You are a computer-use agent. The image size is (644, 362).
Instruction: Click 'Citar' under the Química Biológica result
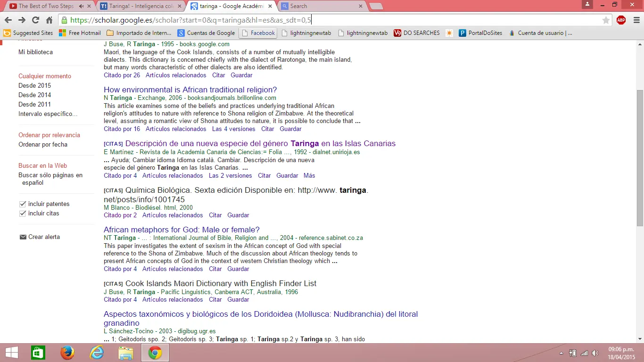pyautogui.click(x=215, y=215)
